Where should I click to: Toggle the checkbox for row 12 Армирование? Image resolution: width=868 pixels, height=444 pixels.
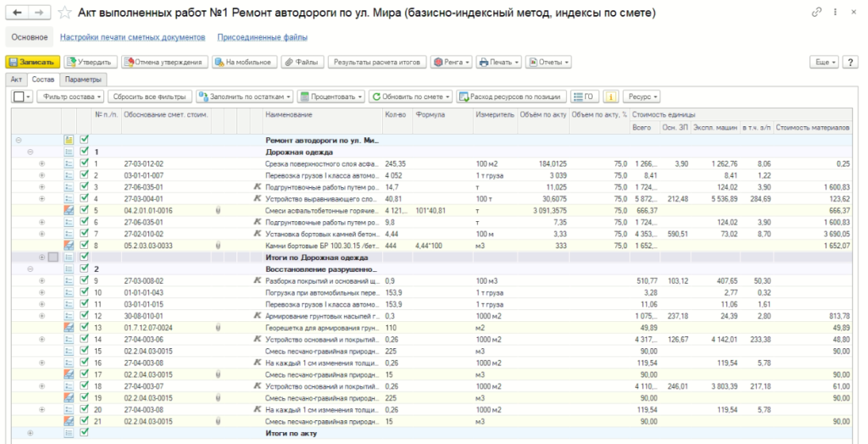point(83,315)
